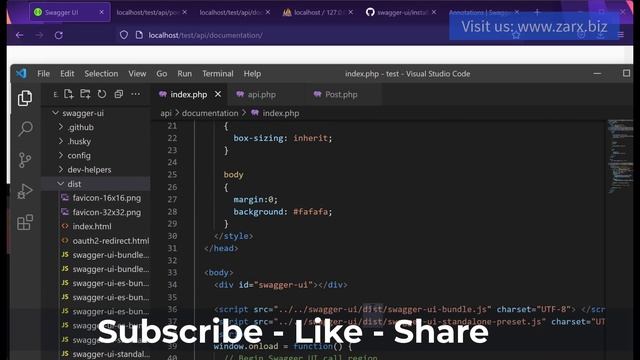Collapse the dist folder

[x=61, y=184]
